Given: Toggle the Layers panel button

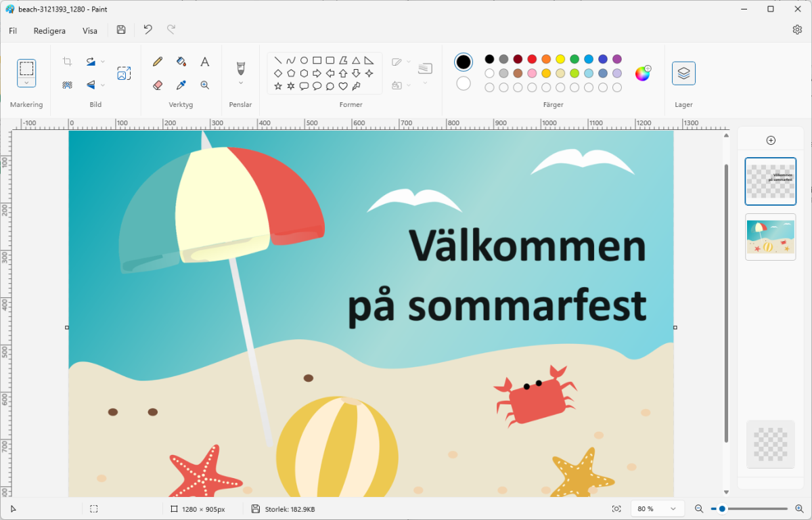Looking at the screenshot, I should (x=683, y=73).
